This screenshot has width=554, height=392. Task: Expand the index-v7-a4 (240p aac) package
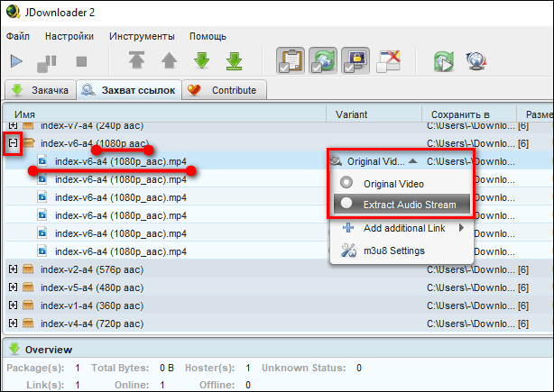tap(13, 125)
